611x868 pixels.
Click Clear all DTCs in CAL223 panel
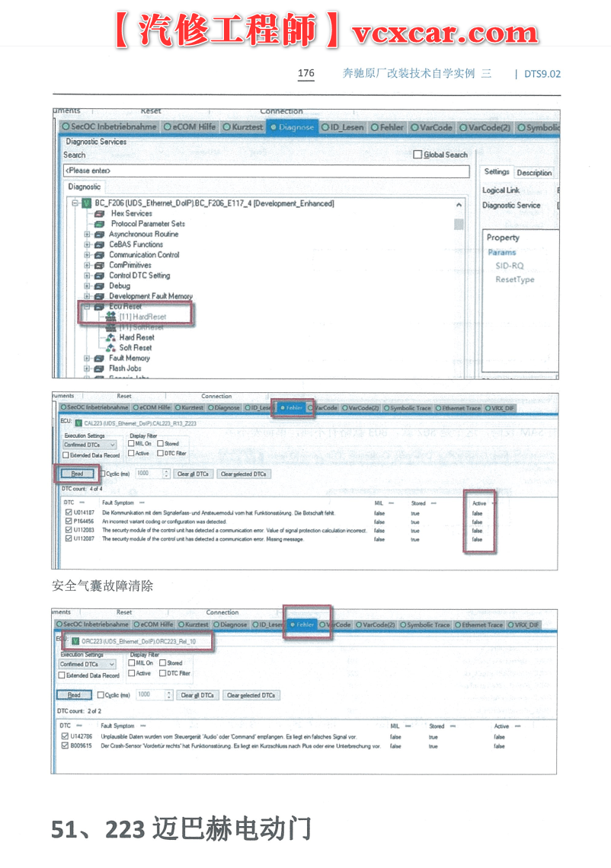[x=193, y=474]
